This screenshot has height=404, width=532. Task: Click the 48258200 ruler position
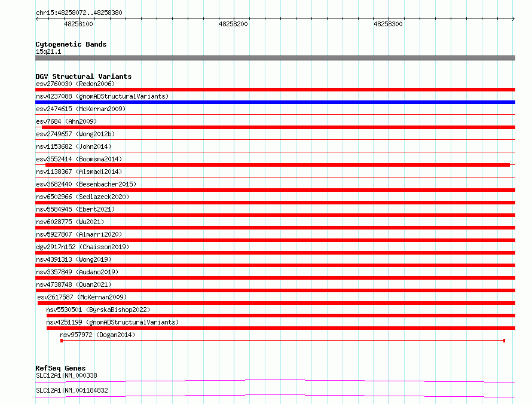234,24
